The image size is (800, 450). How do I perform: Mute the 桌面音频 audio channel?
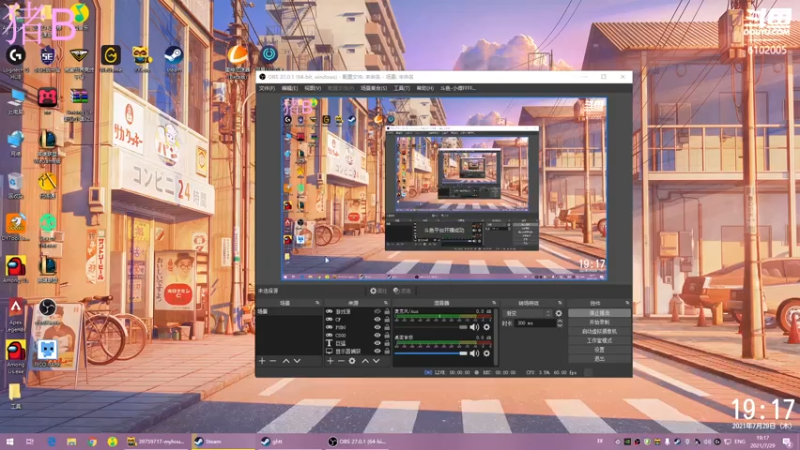(474, 353)
